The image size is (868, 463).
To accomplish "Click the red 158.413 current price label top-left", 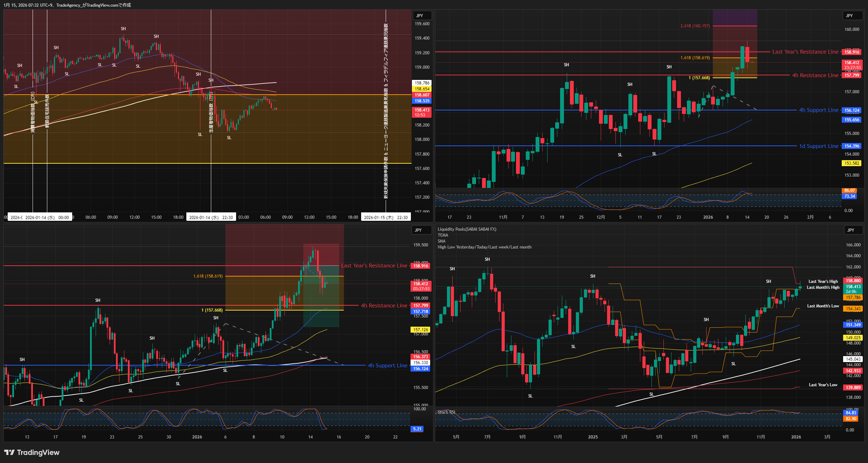I will [422, 110].
